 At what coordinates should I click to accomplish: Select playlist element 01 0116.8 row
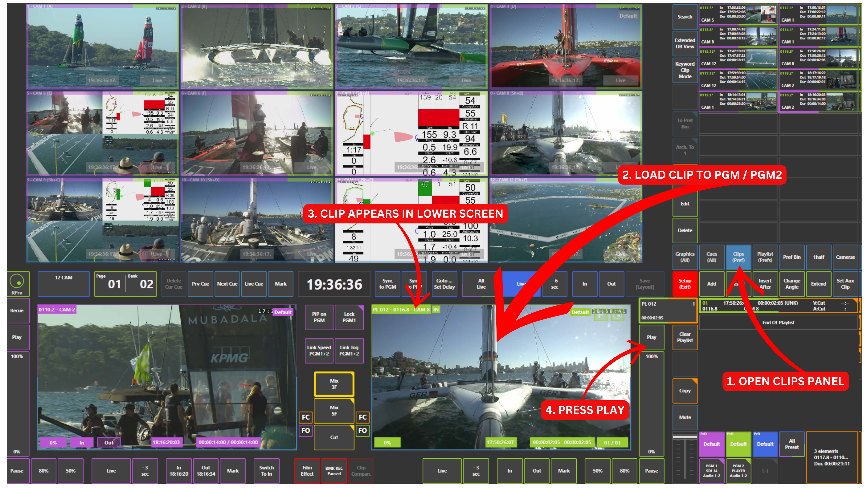(x=779, y=306)
